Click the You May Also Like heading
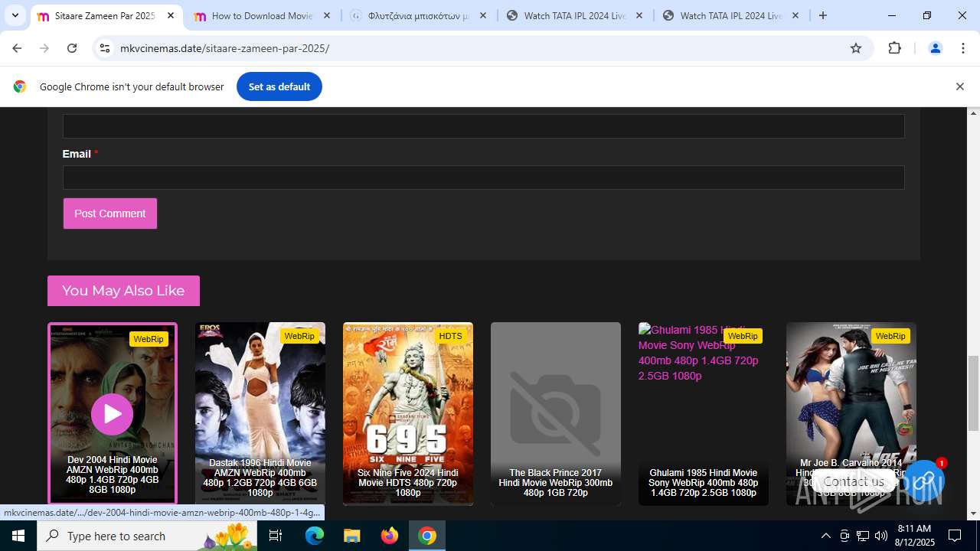Image resolution: width=980 pixels, height=551 pixels. [123, 291]
